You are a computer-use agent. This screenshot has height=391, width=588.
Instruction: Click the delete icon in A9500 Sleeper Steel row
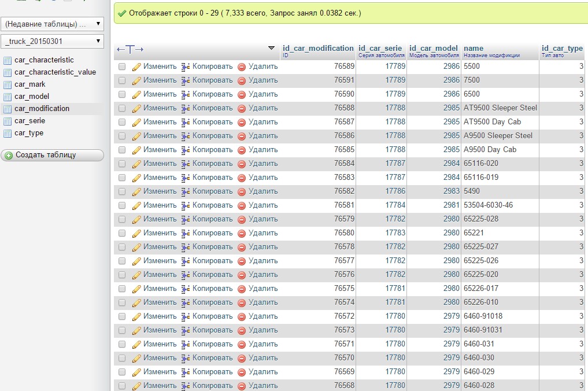click(242, 136)
